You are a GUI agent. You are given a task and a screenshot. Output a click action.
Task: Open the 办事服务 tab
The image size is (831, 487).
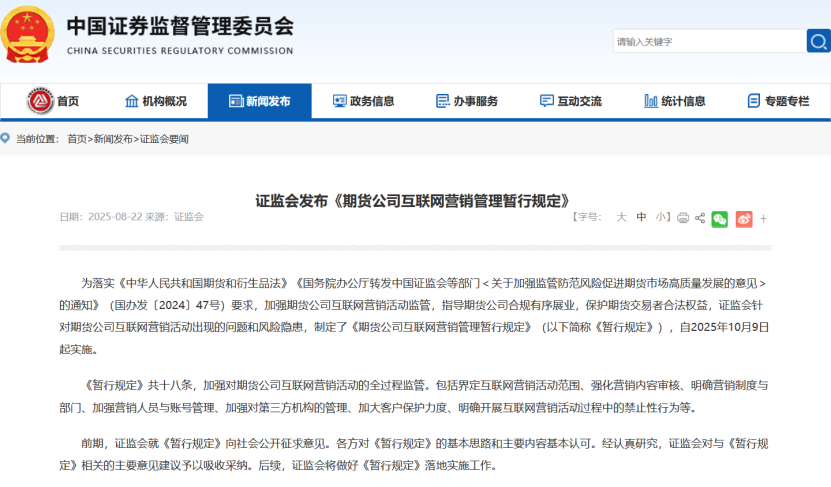[x=467, y=101]
